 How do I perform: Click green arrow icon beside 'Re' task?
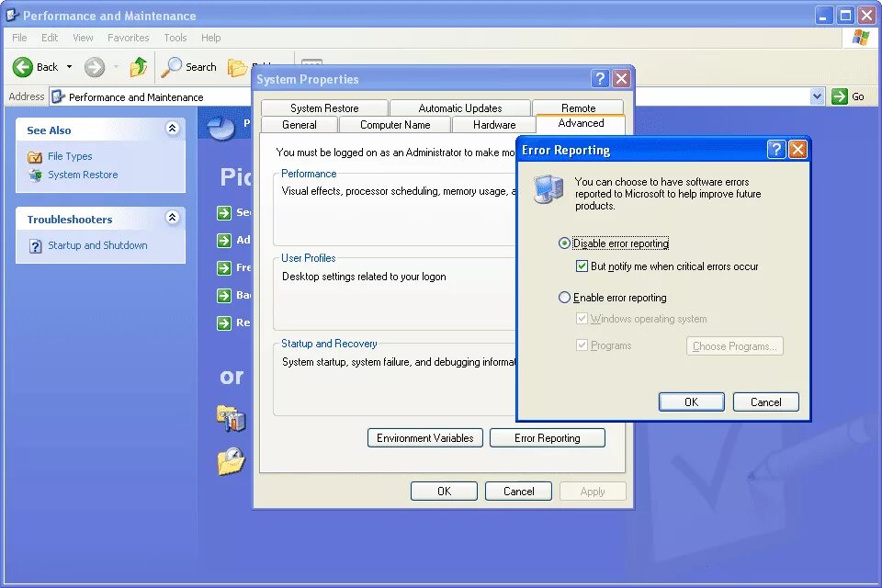pyautogui.click(x=224, y=323)
